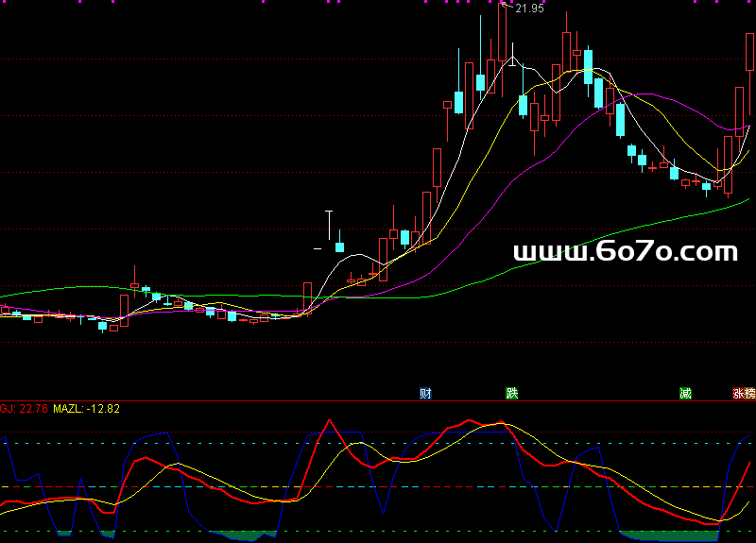The image size is (756, 543).
Task: Click the green 减 marker icon
Action: (685, 393)
